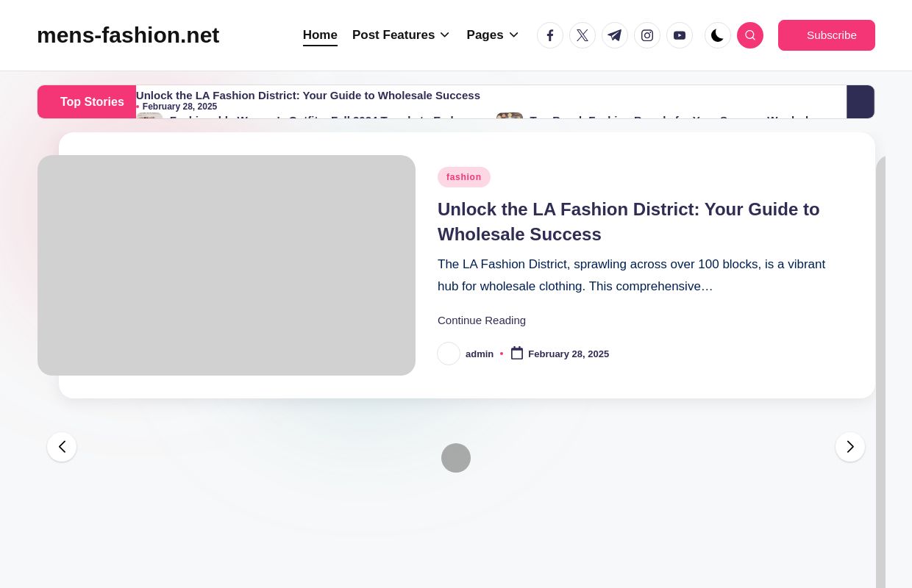The width and height of the screenshot is (912, 588).
Task: Open the Telegram social icon
Action: [615, 35]
